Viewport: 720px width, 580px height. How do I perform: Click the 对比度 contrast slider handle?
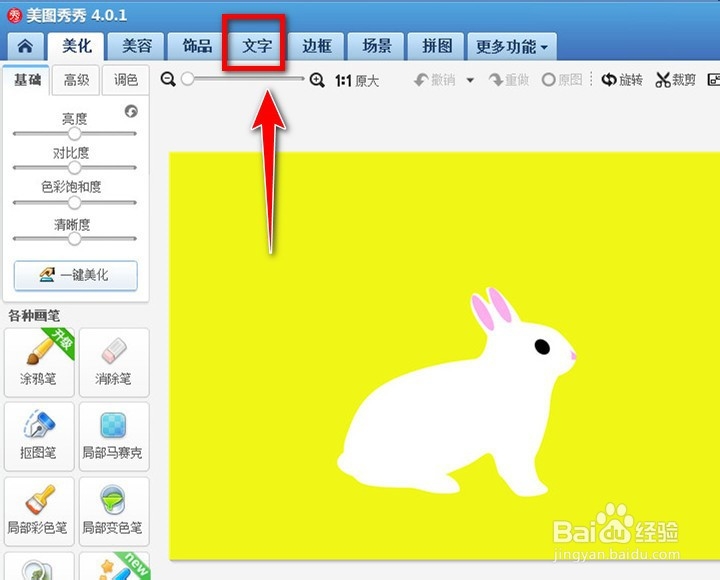click(x=74, y=168)
